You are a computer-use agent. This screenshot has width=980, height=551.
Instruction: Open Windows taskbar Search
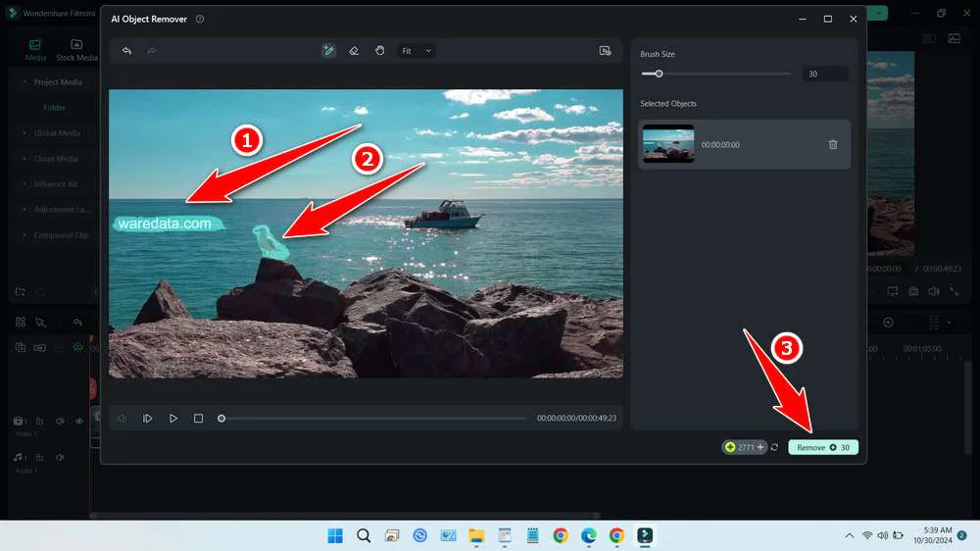pyautogui.click(x=364, y=535)
